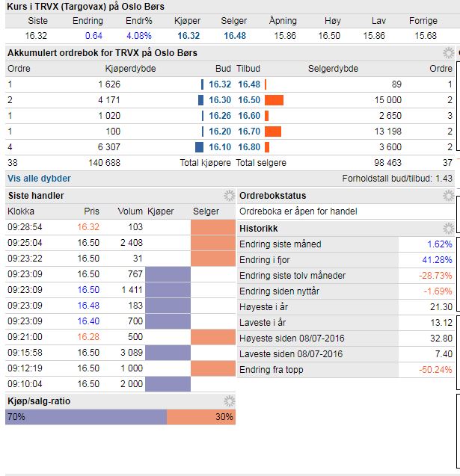Click the 16.70 offer price
The image size is (460, 476).
[x=249, y=132]
